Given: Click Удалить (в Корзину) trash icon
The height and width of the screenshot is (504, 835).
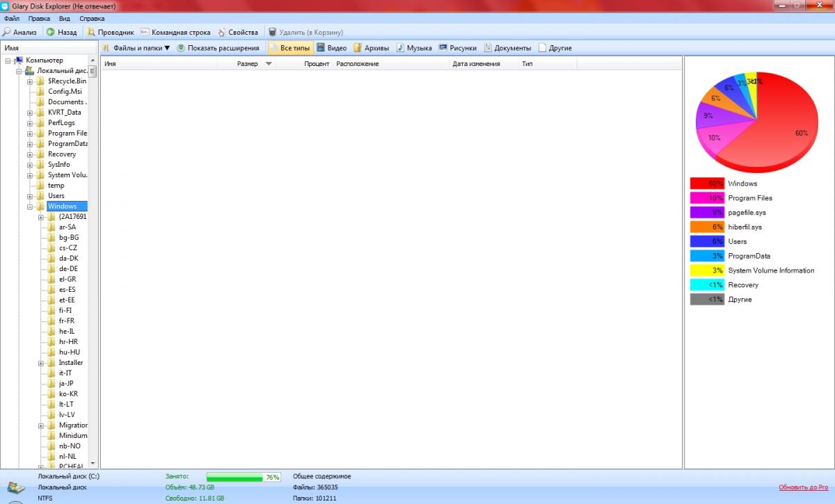Looking at the screenshot, I should point(272,32).
